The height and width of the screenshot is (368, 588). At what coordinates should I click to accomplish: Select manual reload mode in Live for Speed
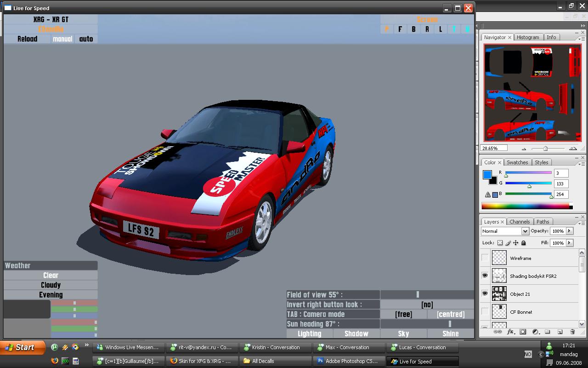(62, 39)
